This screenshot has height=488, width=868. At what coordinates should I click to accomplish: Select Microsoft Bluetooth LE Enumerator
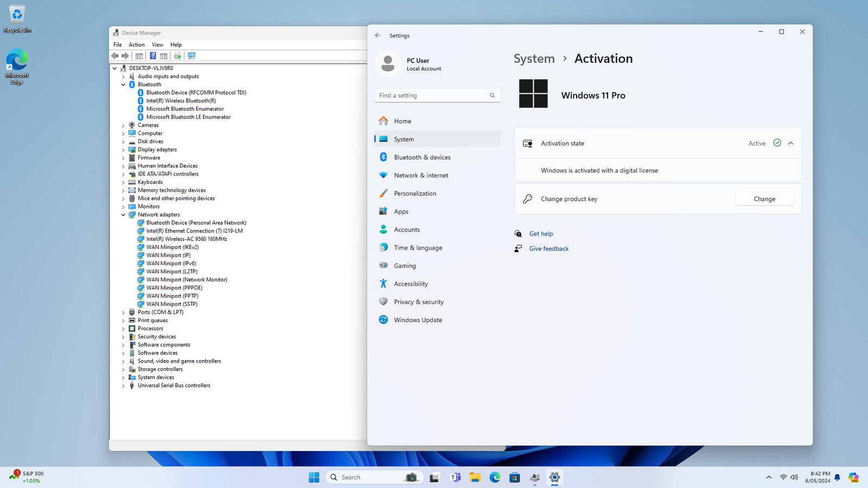[188, 117]
